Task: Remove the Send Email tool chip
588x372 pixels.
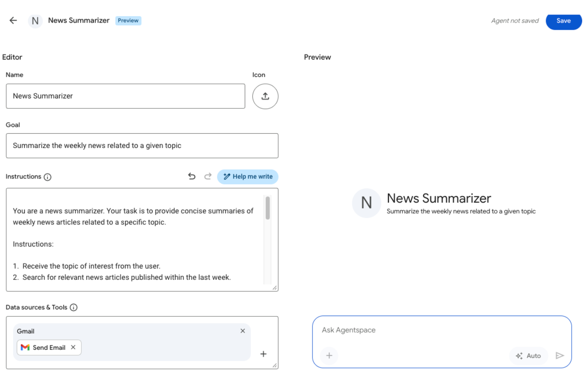Action: tap(73, 348)
